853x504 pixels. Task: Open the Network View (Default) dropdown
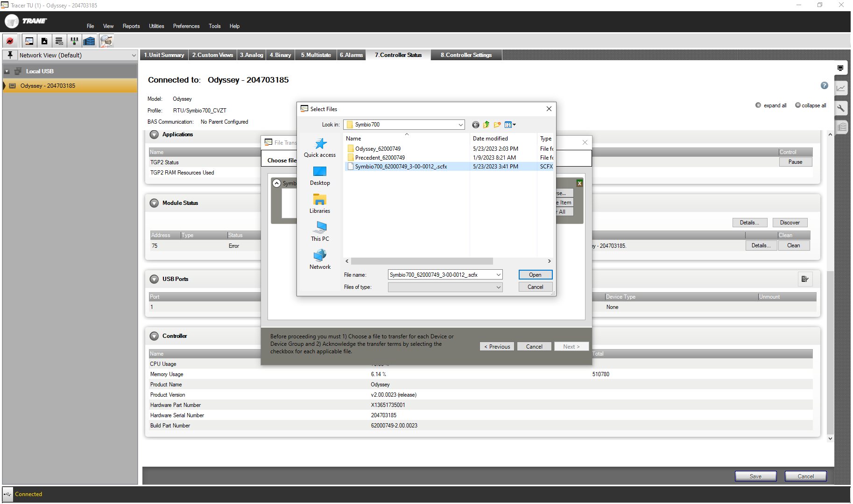pyautogui.click(x=134, y=55)
